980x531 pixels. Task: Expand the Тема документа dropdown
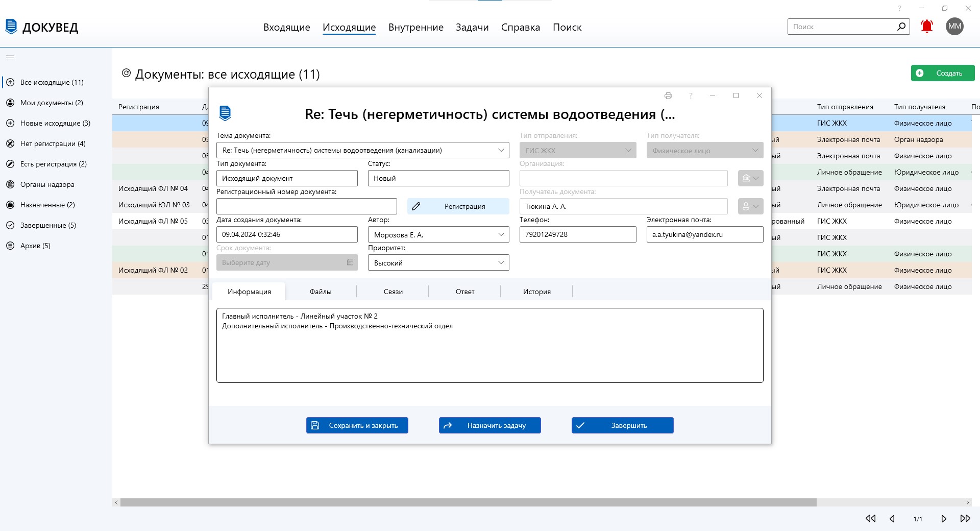point(501,150)
